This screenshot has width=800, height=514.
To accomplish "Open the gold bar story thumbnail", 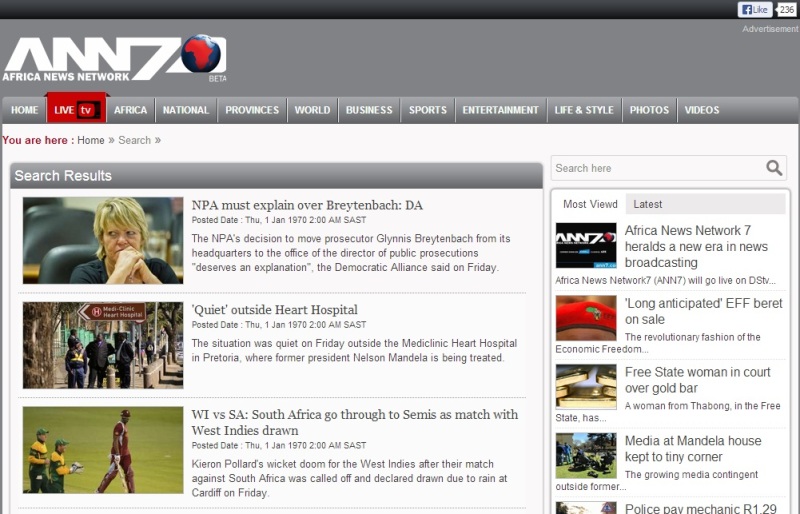I will point(586,386).
